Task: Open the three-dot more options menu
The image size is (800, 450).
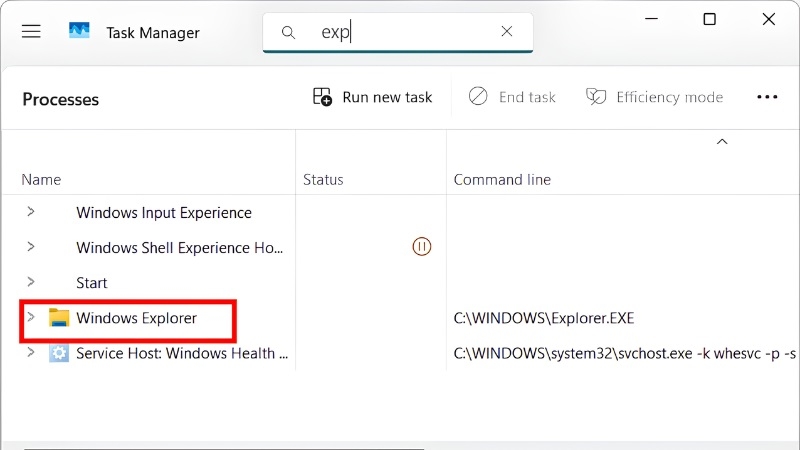Action: (x=767, y=97)
